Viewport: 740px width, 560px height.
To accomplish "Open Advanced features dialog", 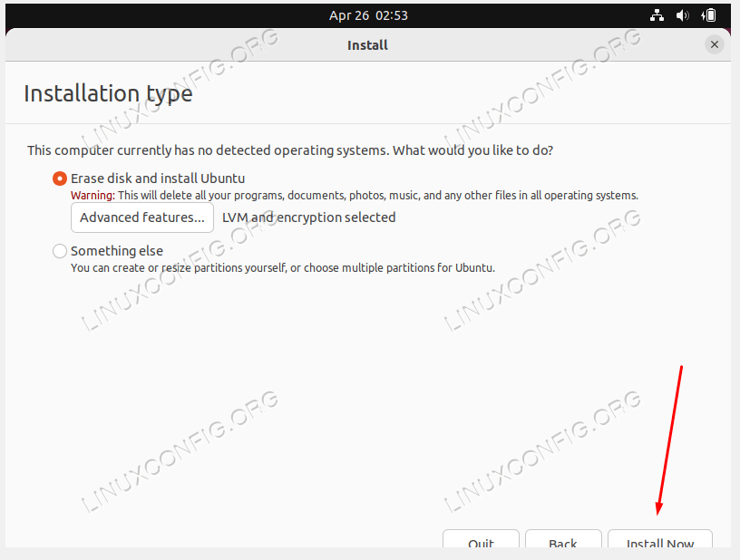I will point(142,217).
